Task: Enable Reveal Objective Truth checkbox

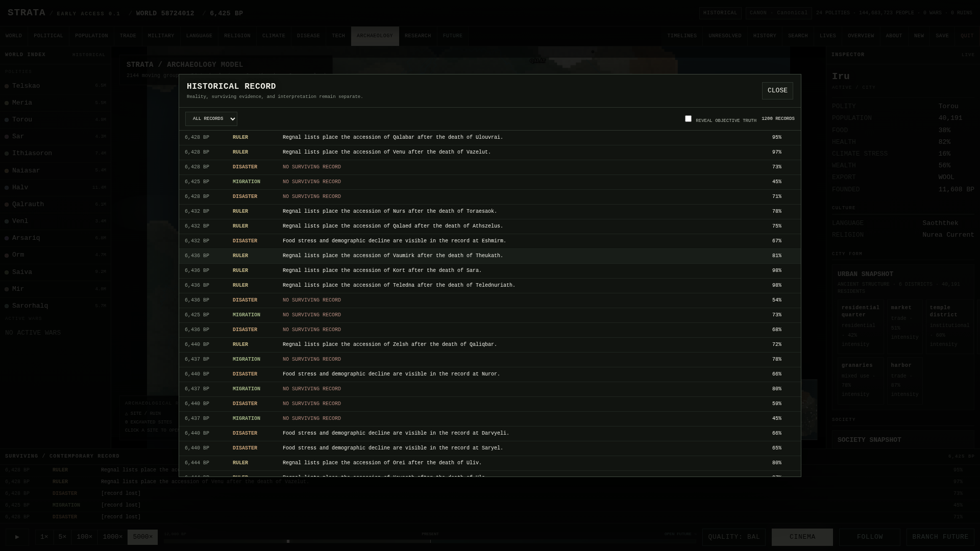Action: (688, 119)
